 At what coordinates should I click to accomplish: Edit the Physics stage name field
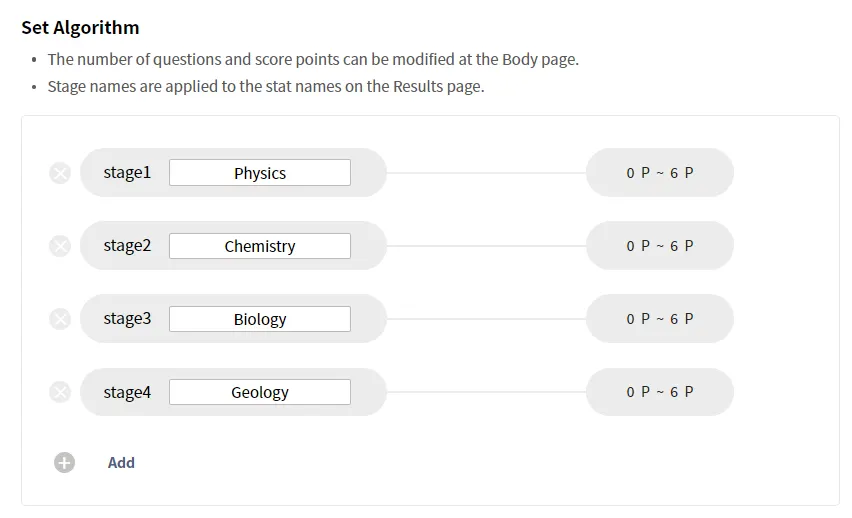(260, 173)
